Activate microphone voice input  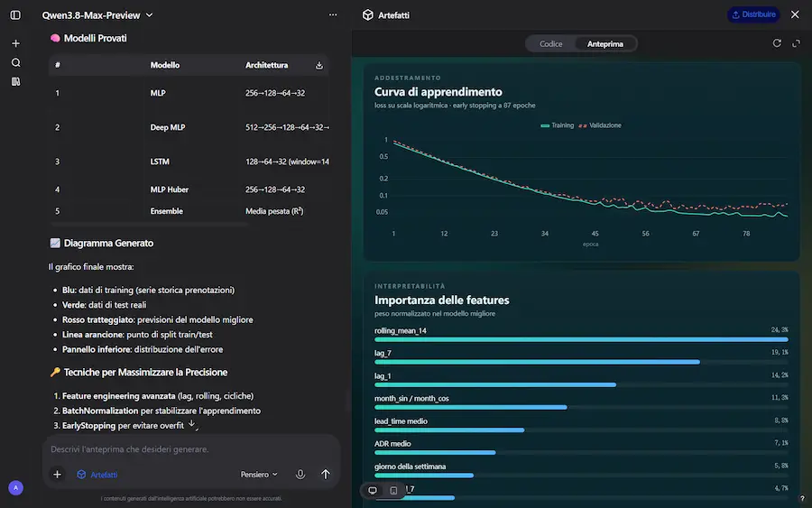tap(300, 475)
